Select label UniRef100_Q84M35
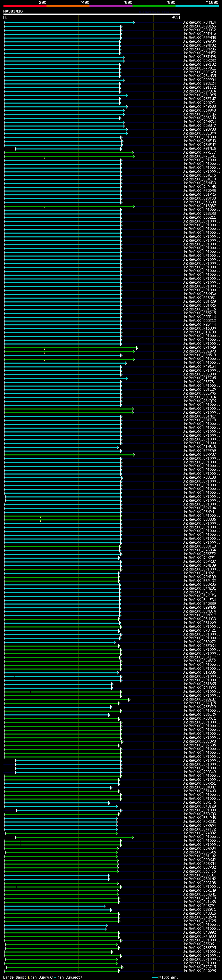222x980 pixels. click(x=199, y=76)
